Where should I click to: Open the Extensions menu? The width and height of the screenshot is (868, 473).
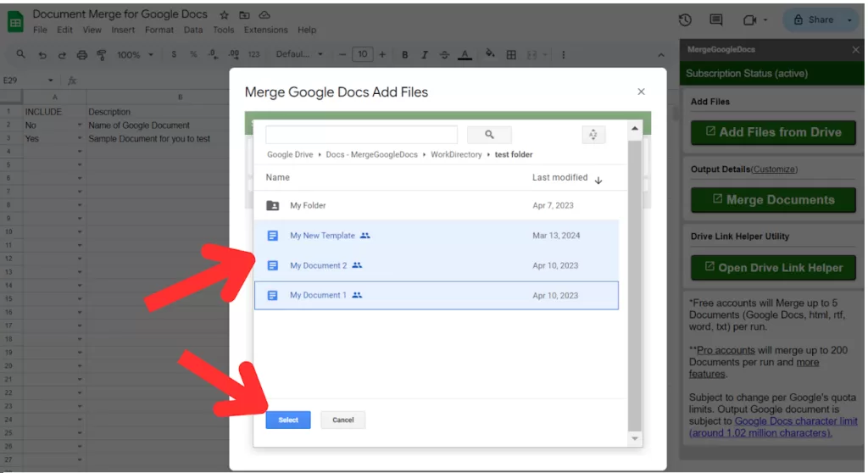pos(265,30)
